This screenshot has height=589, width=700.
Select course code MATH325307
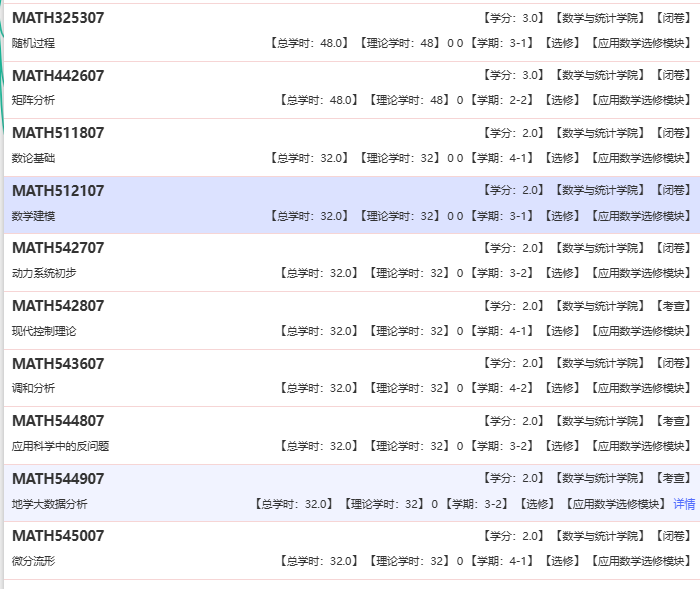(x=58, y=18)
